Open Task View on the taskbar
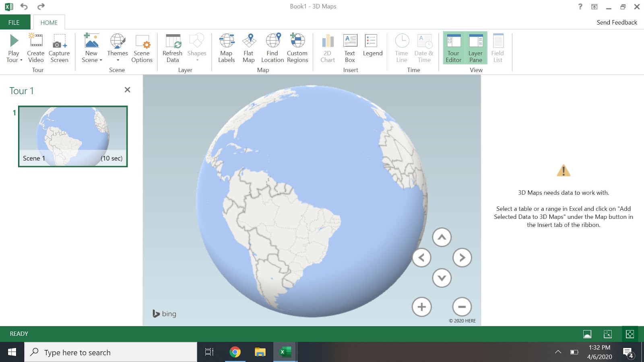 click(x=209, y=352)
